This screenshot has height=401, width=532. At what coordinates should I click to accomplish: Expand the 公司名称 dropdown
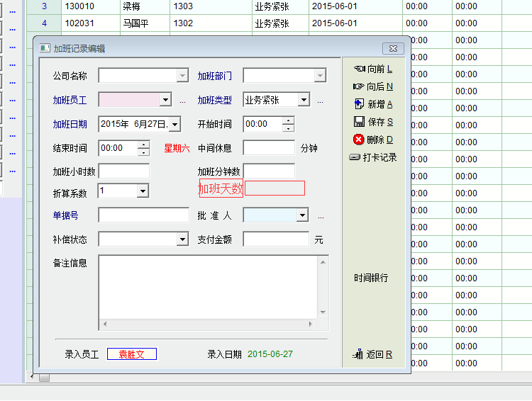point(182,76)
